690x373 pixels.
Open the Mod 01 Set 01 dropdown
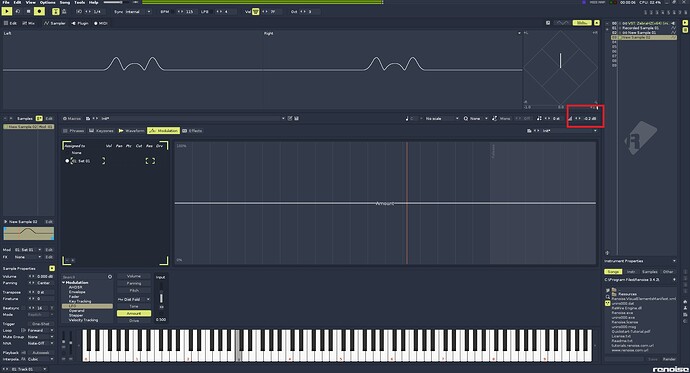pyautogui.click(x=28, y=249)
